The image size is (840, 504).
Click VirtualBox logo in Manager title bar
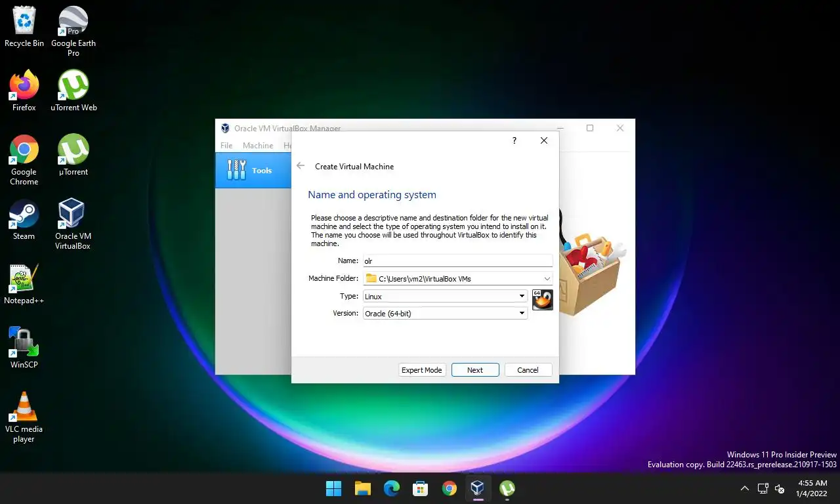pyautogui.click(x=225, y=128)
